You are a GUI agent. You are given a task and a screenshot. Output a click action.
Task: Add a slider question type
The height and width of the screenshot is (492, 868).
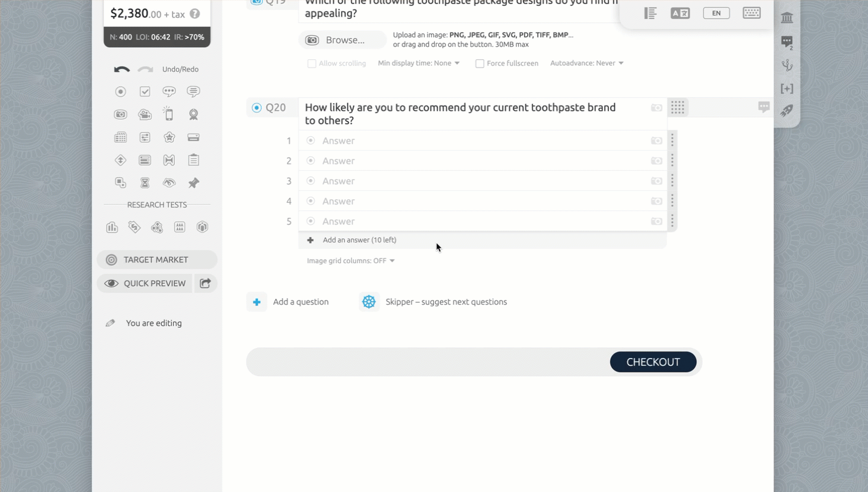[145, 138]
